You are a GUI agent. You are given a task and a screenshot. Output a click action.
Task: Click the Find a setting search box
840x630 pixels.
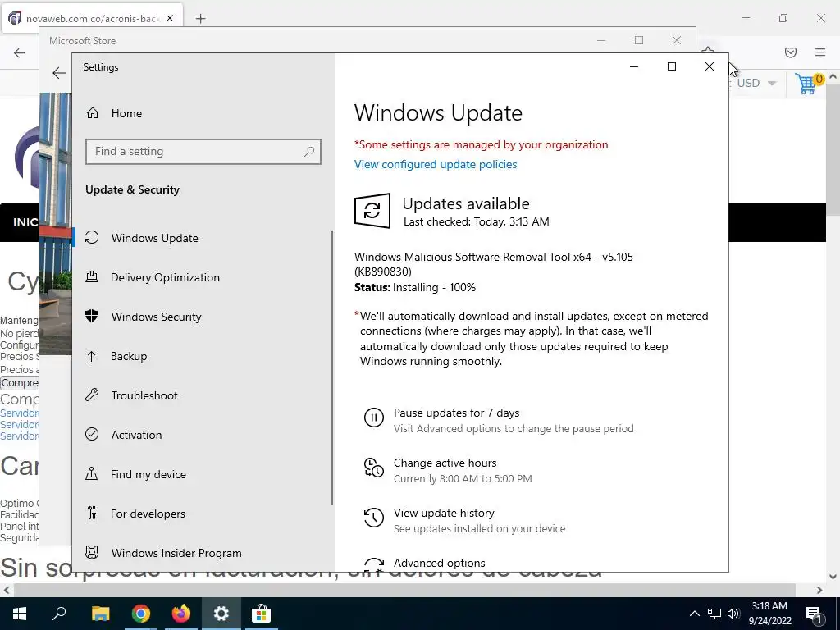[x=203, y=152]
